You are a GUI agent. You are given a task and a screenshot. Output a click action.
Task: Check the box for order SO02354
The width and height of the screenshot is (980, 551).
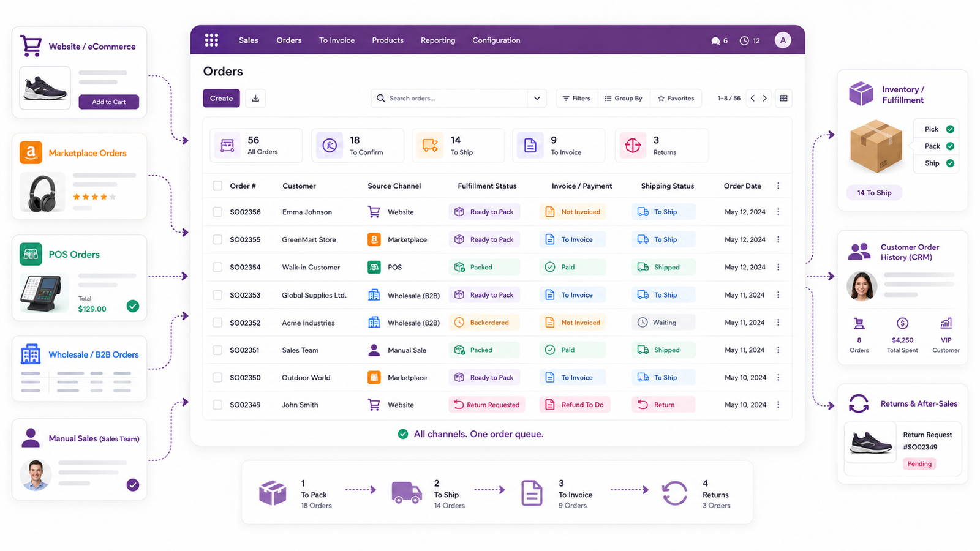(x=217, y=267)
